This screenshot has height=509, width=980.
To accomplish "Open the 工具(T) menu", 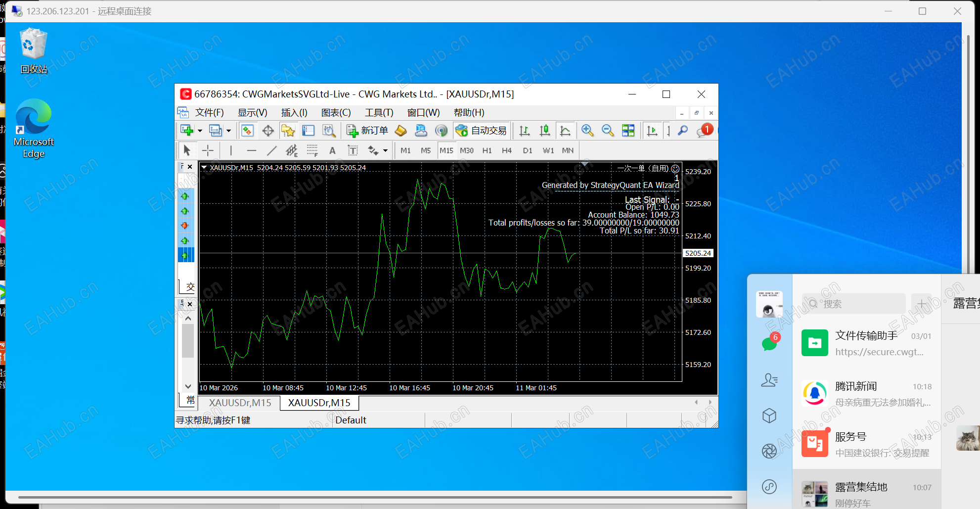I will pyautogui.click(x=379, y=113).
